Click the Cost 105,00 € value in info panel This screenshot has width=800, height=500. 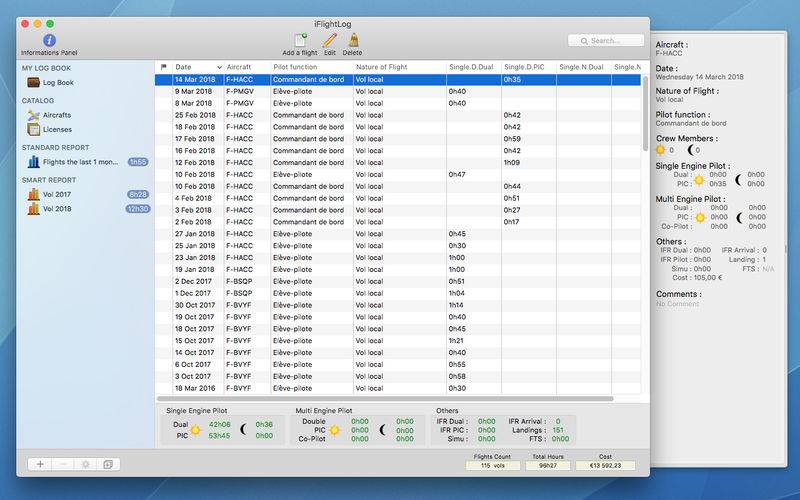[x=706, y=278]
